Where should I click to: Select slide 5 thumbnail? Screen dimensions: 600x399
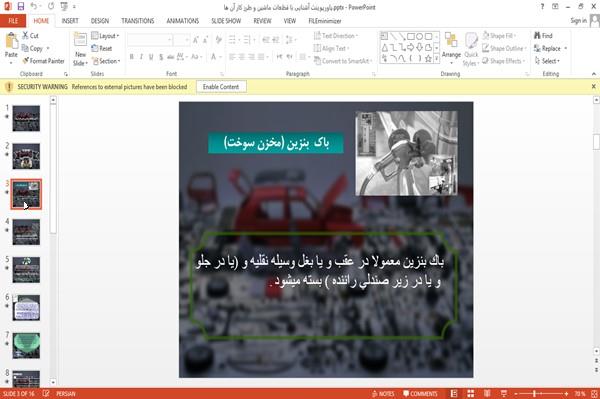point(26,270)
